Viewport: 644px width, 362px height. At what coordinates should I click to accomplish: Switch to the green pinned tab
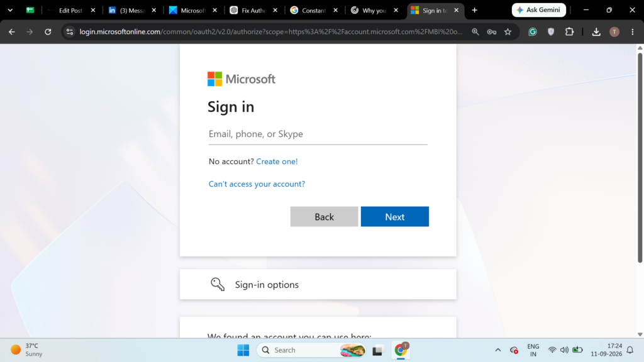click(x=30, y=10)
